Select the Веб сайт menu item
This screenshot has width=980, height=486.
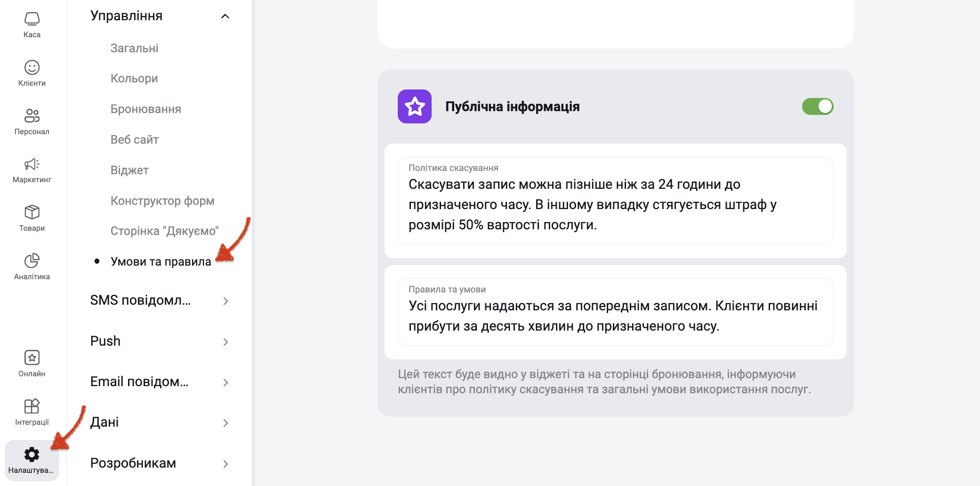(x=135, y=140)
